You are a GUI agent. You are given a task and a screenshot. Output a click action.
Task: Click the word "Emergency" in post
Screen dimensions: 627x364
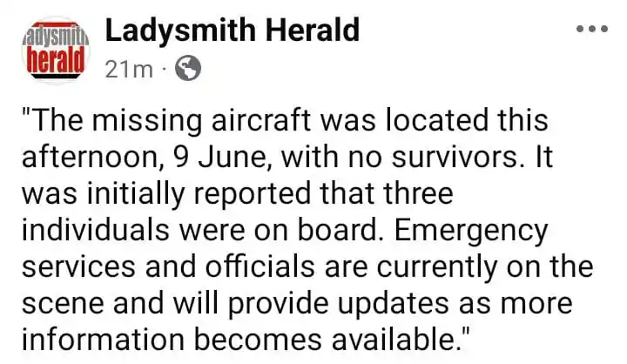pos(471,231)
